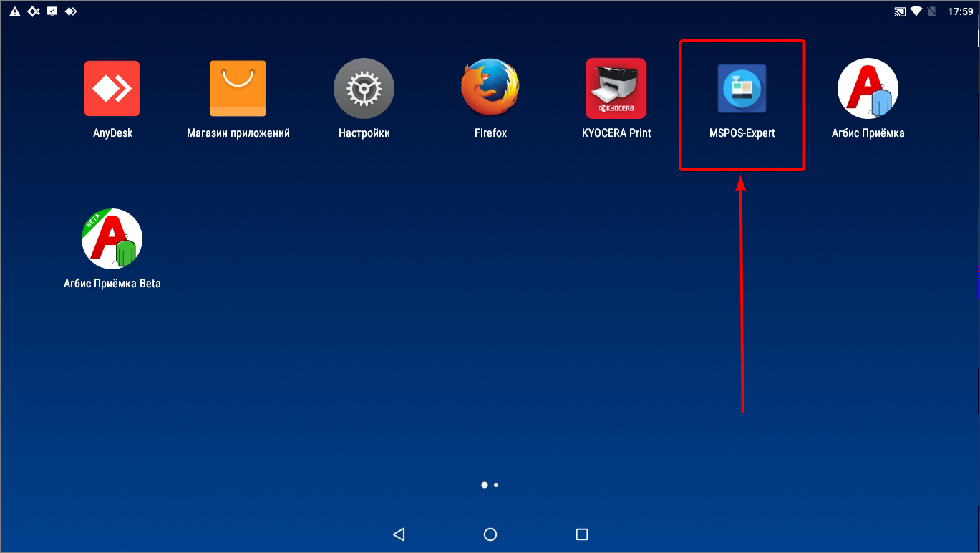Open Recent apps square button

582,534
